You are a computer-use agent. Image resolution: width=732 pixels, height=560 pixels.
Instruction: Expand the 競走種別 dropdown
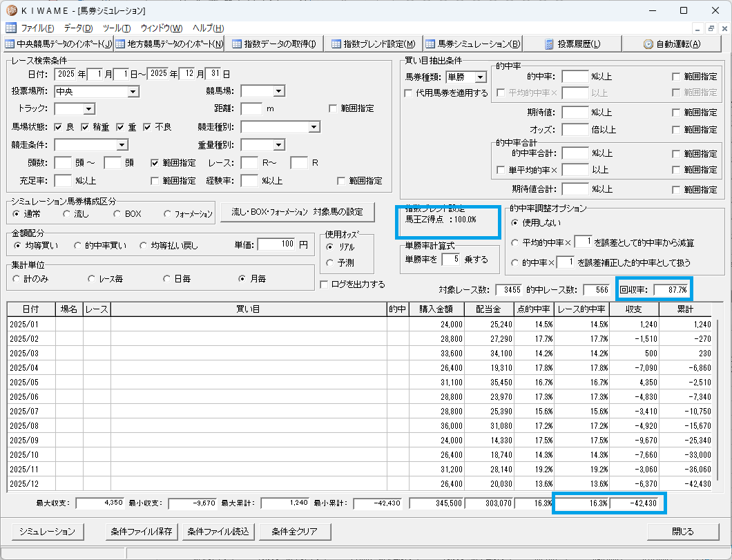pos(314,127)
